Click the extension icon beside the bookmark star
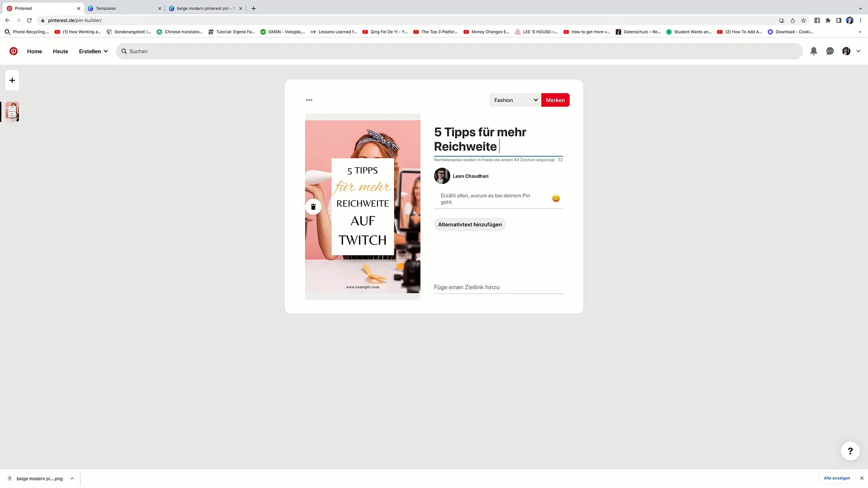Viewport: 868px width, 488px height. click(817, 20)
